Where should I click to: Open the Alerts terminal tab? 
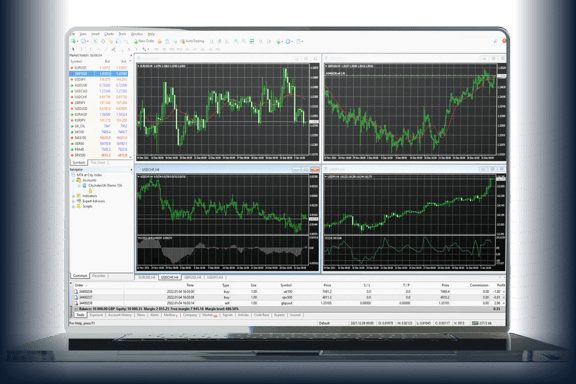(154, 315)
